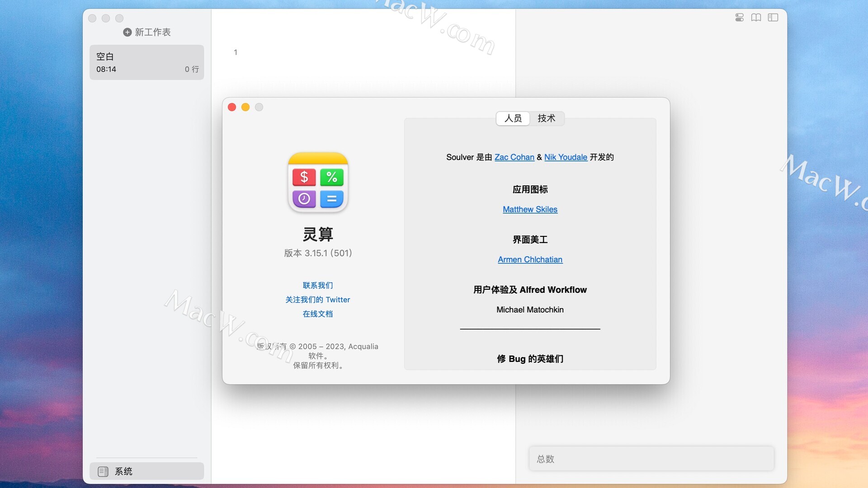Close the About window with red button

click(x=232, y=107)
